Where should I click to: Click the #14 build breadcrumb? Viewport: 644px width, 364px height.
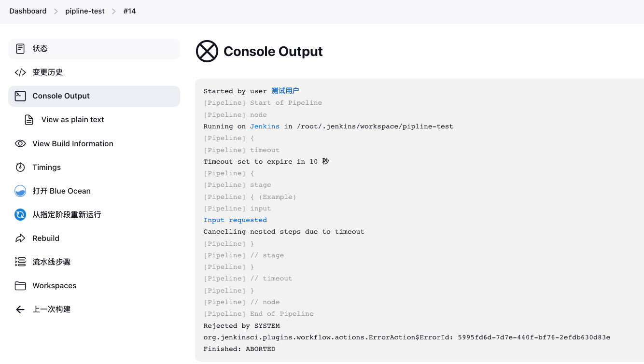(x=129, y=11)
